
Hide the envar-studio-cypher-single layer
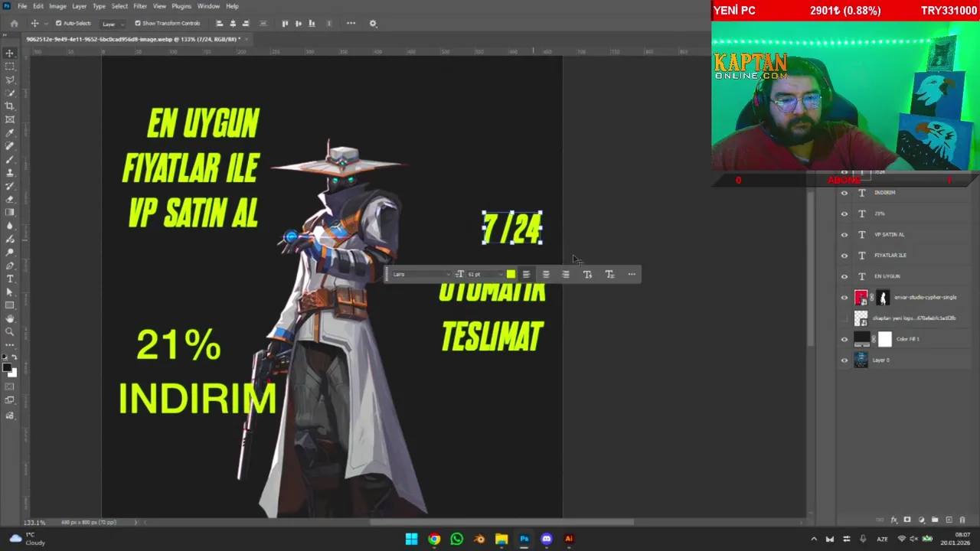(844, 298)
